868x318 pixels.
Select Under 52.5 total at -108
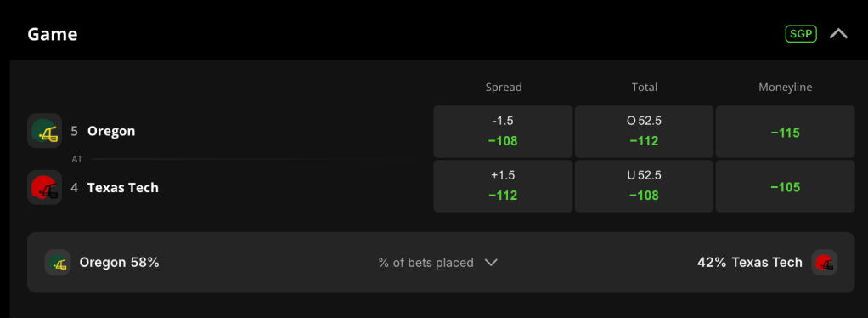click(644, 186)
